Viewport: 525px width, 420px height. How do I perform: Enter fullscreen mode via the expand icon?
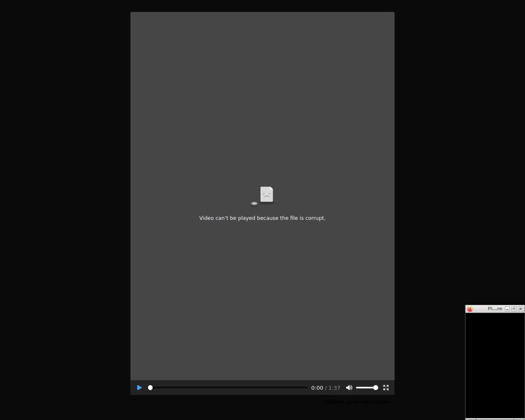click(x=386, y=388)
